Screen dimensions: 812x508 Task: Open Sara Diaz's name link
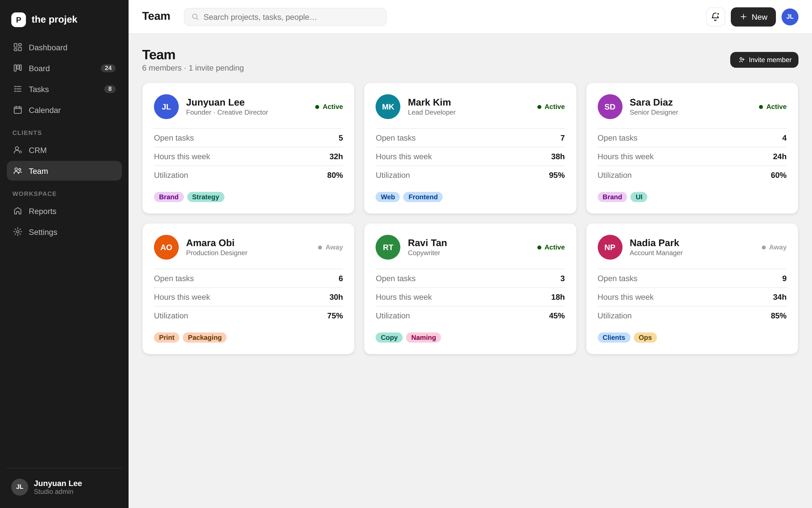[651, 102]
